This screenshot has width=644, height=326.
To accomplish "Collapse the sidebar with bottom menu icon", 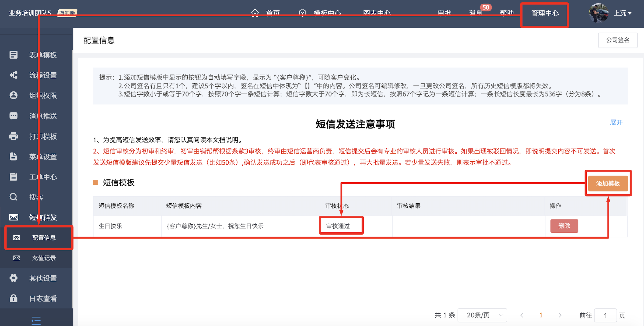I will pyautogui.click(x=36, y=320).
